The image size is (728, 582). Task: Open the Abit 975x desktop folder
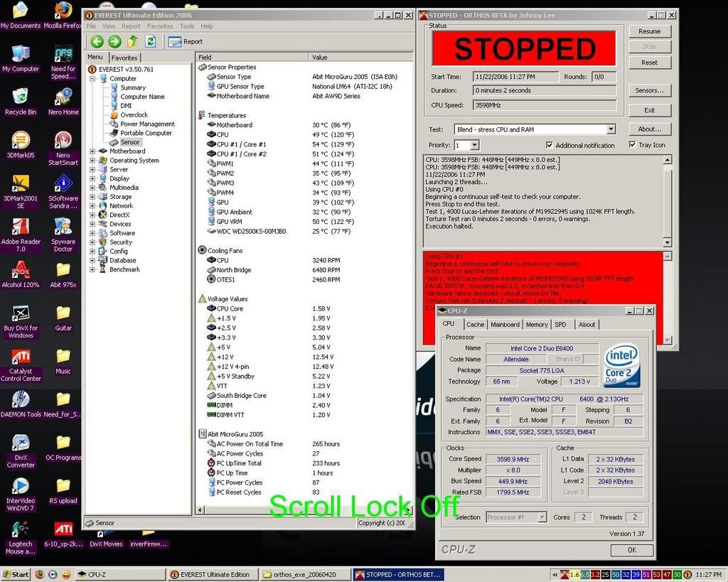(x=63, y=275)
